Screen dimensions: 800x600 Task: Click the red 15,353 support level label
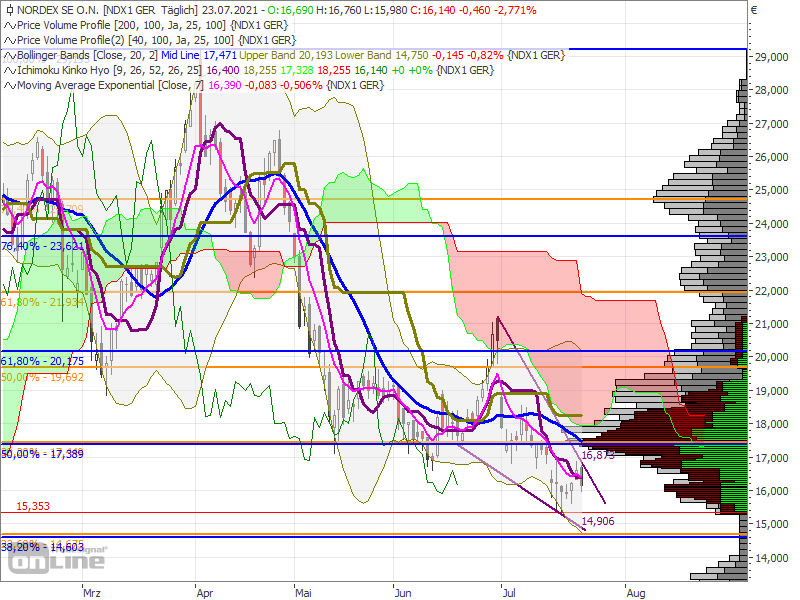click(x=33, y=506)
